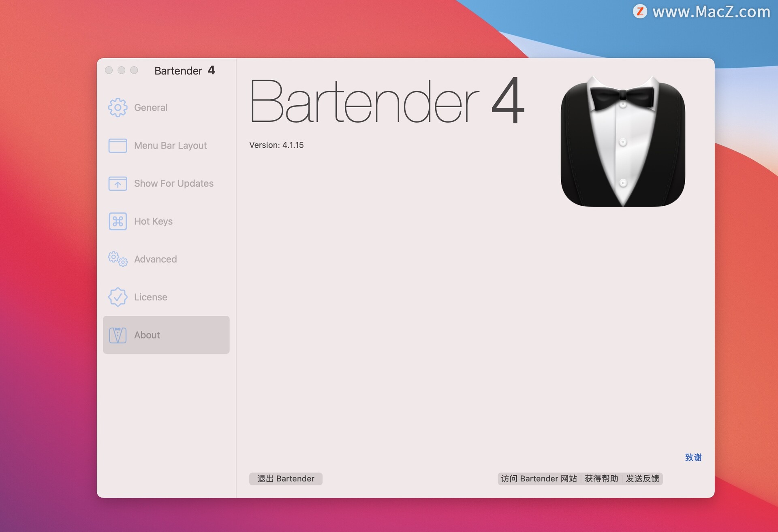The image size is (778, 532).
Task: Click the Show For Updates arrow icon
Action: 118,184
